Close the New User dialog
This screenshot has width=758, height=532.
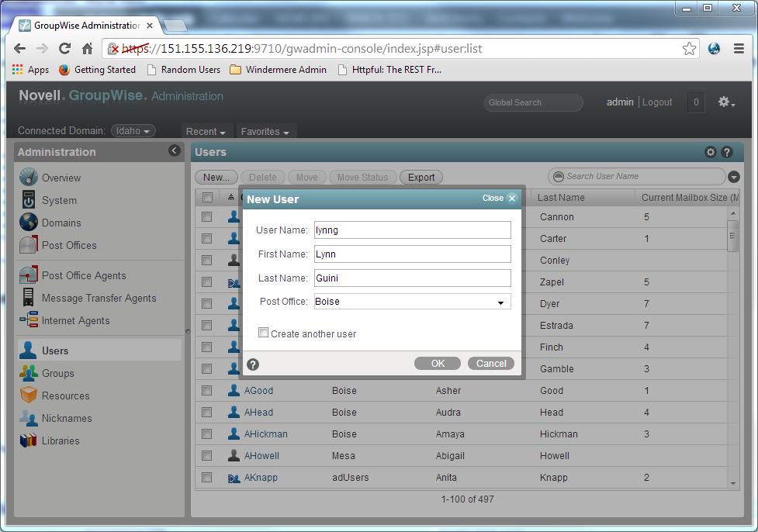(500, 198)
